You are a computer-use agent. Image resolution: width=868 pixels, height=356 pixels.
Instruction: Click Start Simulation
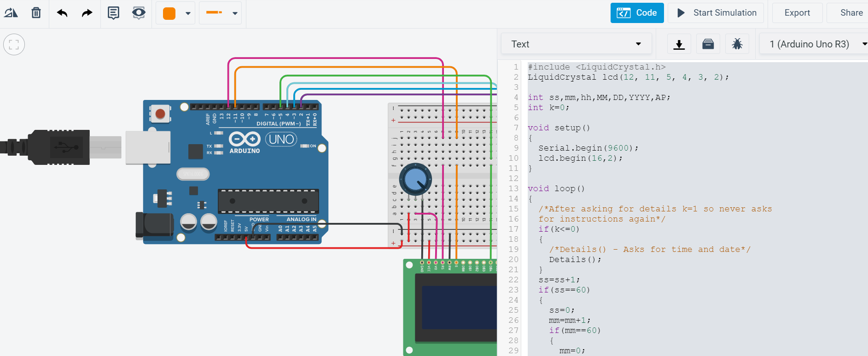(716, 13)
